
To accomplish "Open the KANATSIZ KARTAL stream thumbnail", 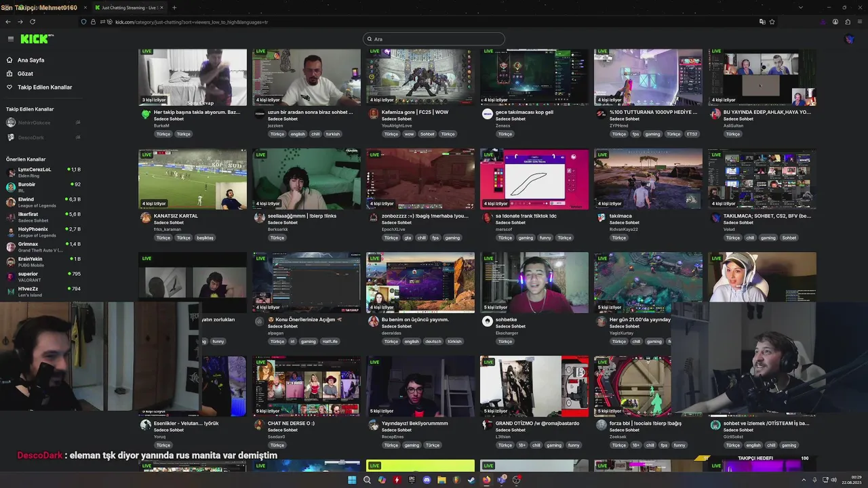I will click(x=193, y=179).
